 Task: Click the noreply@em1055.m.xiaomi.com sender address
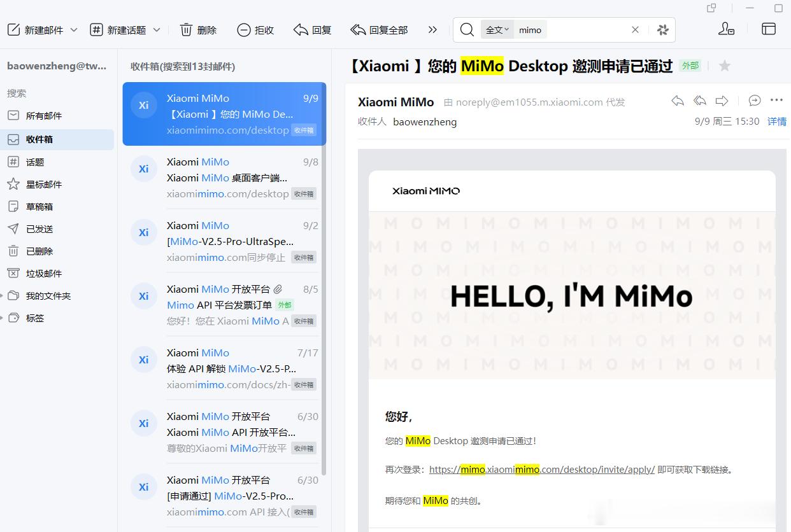click(529, 102)
